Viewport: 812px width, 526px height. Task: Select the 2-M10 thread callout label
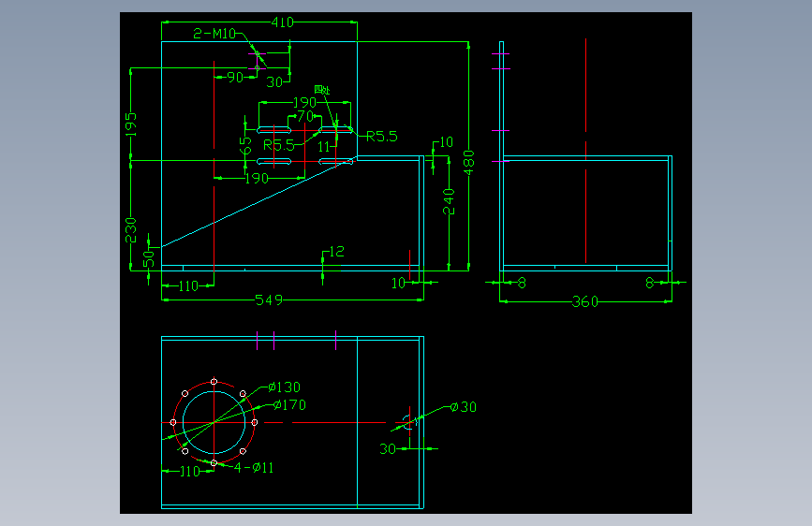[214, 34]
